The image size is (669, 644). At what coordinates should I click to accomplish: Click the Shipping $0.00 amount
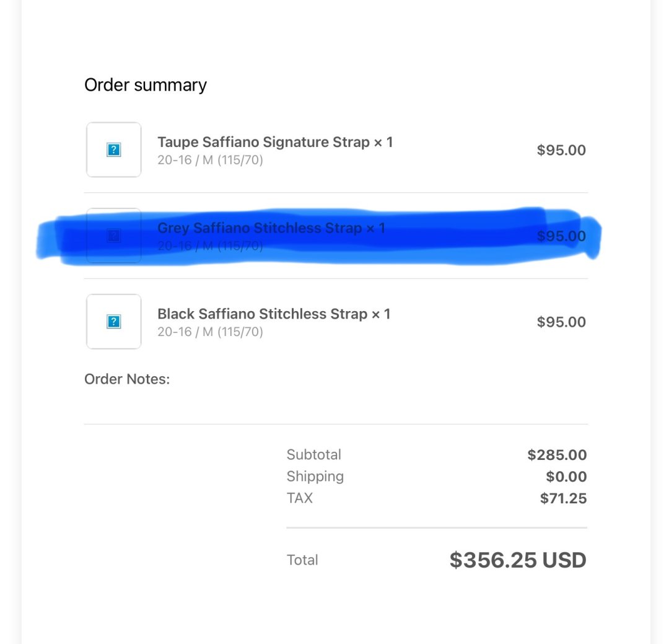566,477
